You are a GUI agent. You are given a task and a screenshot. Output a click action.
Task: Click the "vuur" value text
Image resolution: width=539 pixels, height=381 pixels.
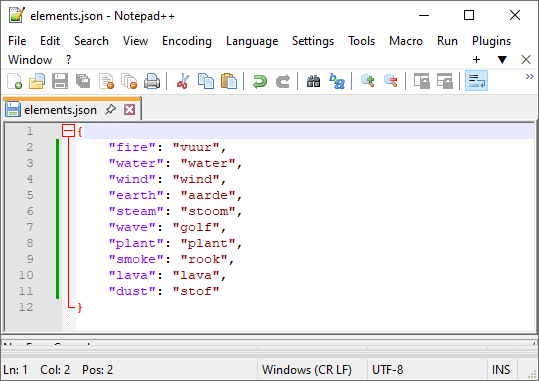click(x=196, y=147)
